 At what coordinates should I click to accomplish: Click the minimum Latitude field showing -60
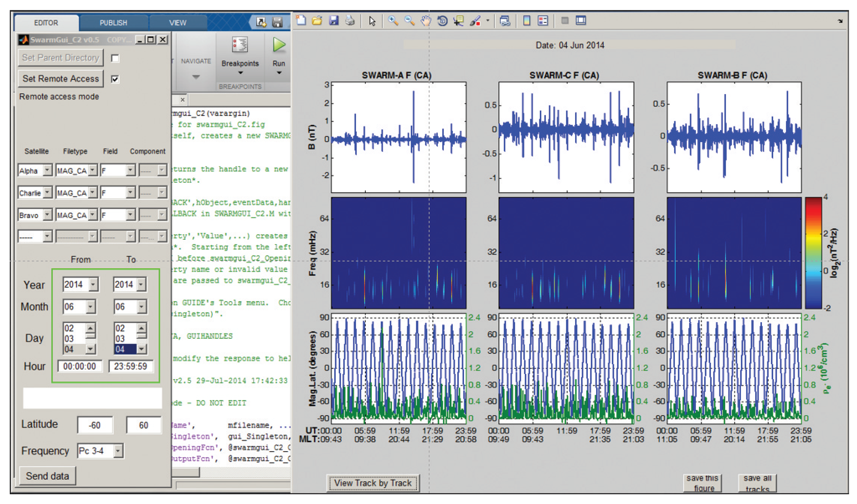point(94,425)
